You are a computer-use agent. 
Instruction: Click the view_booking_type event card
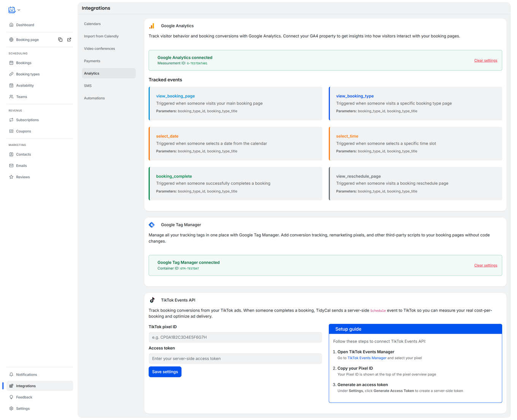coord(416,103)
